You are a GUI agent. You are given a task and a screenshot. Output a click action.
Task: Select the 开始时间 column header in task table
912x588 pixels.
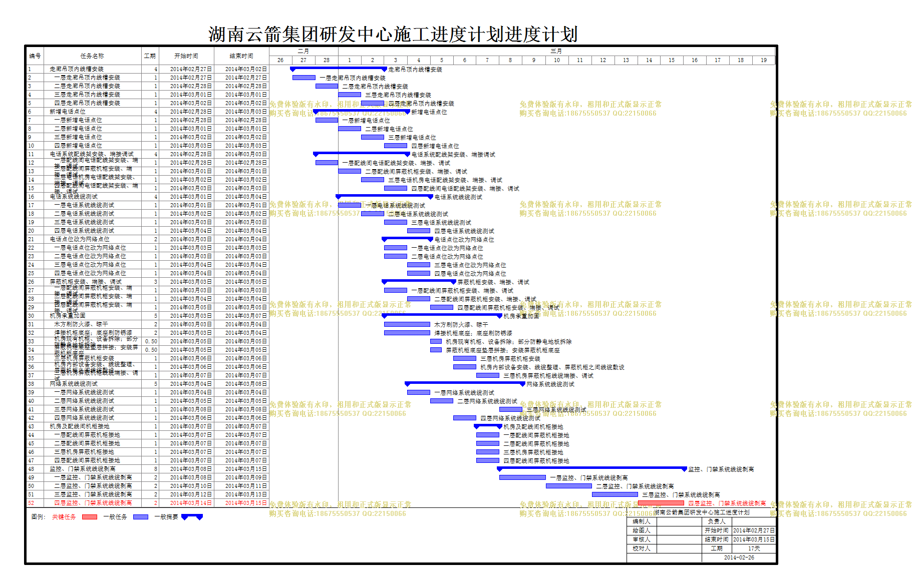(186, 56)
